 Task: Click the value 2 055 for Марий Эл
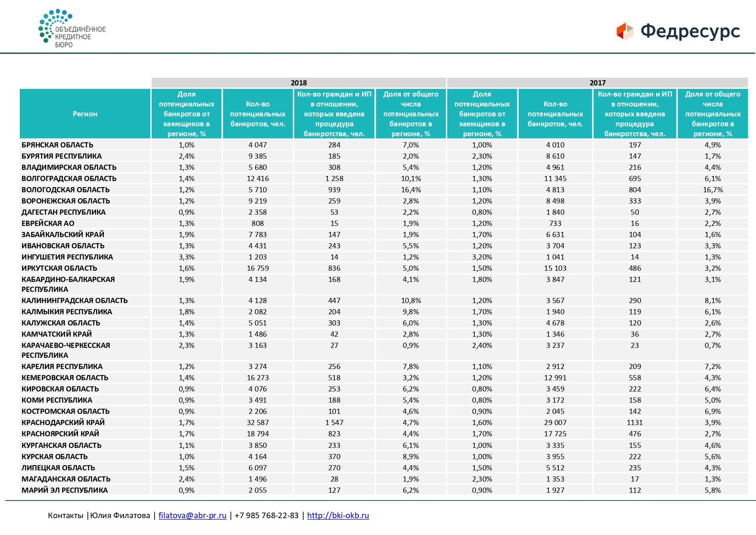point(258,490)
